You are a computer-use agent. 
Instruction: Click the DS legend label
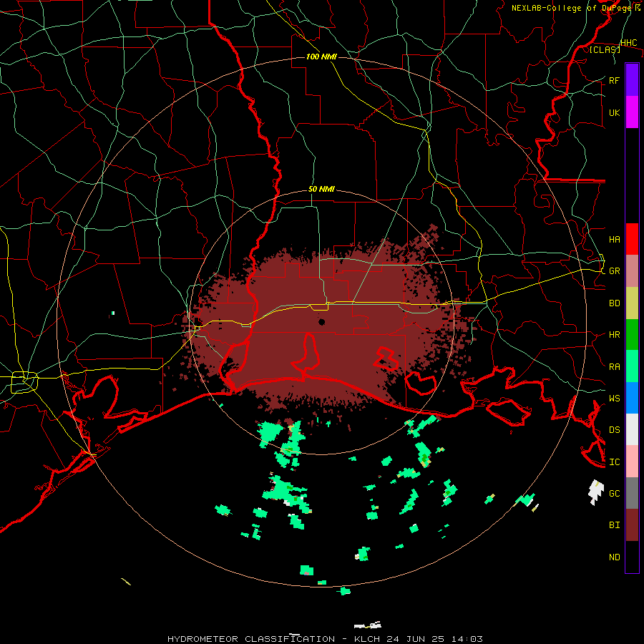pos(614,430)
